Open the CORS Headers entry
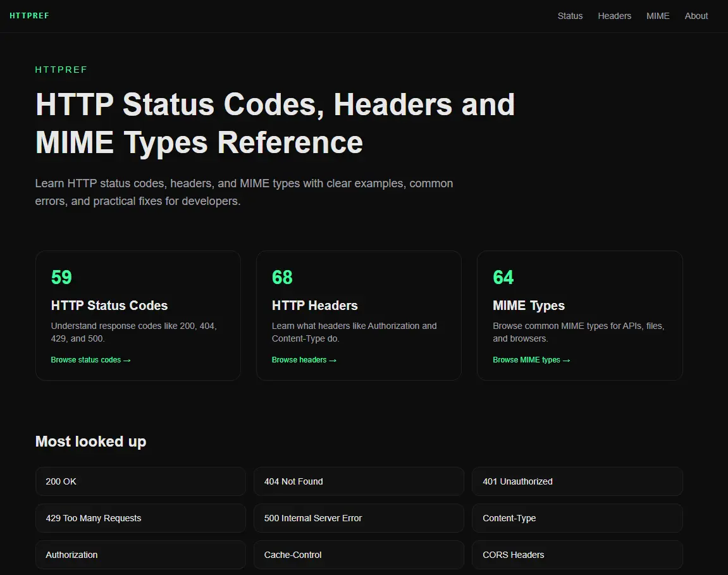 [x=577, y=555]
